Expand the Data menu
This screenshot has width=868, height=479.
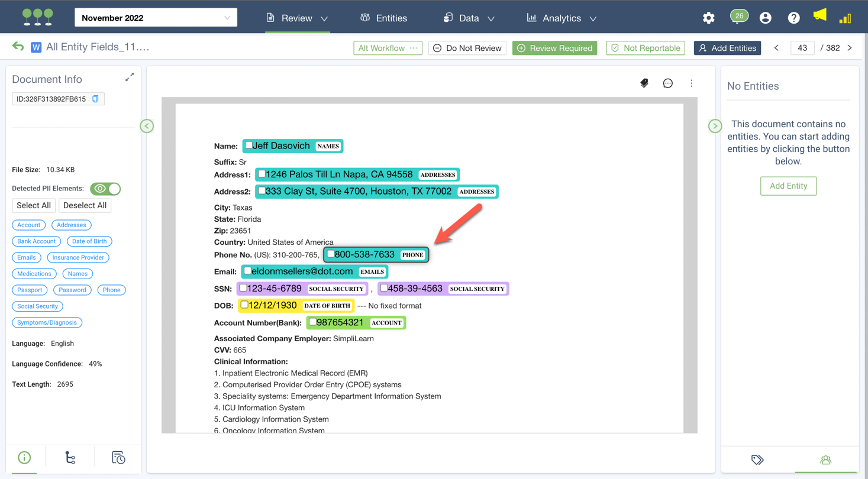click(469, 18)
